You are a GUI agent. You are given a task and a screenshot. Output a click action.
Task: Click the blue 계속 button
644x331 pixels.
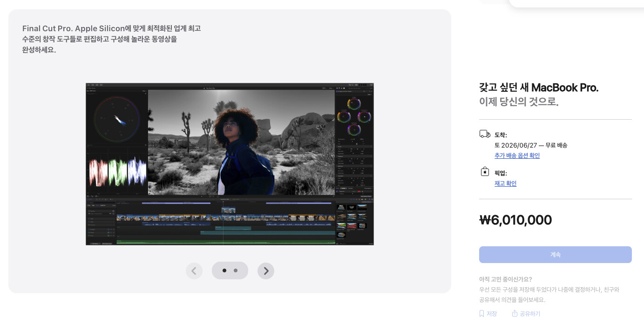coord(555,255)
